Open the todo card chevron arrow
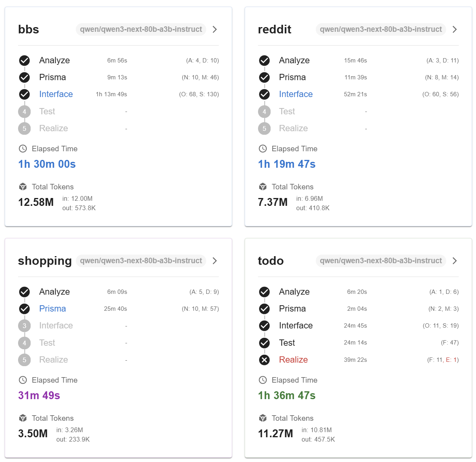This screenshot has height=462, width=476. (x=455, y=261)
